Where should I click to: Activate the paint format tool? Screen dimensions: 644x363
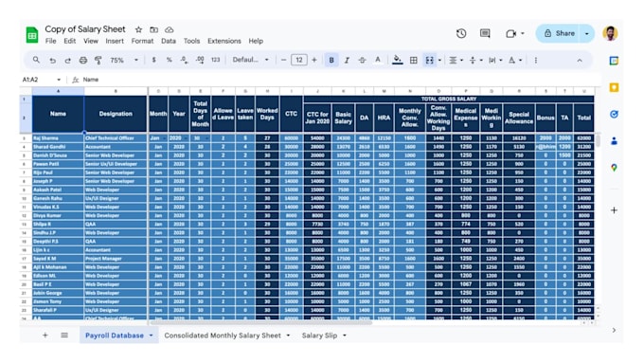[x=98, y=61]
